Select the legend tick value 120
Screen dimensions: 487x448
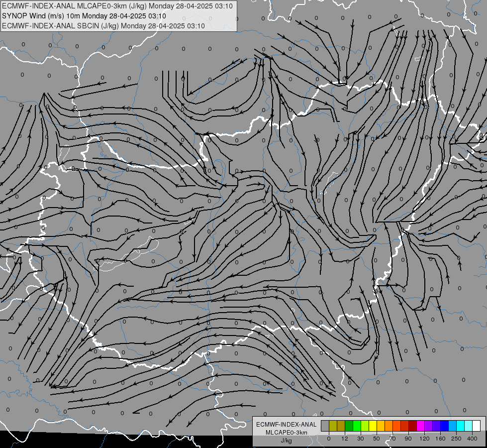click(x=425, y=439)
